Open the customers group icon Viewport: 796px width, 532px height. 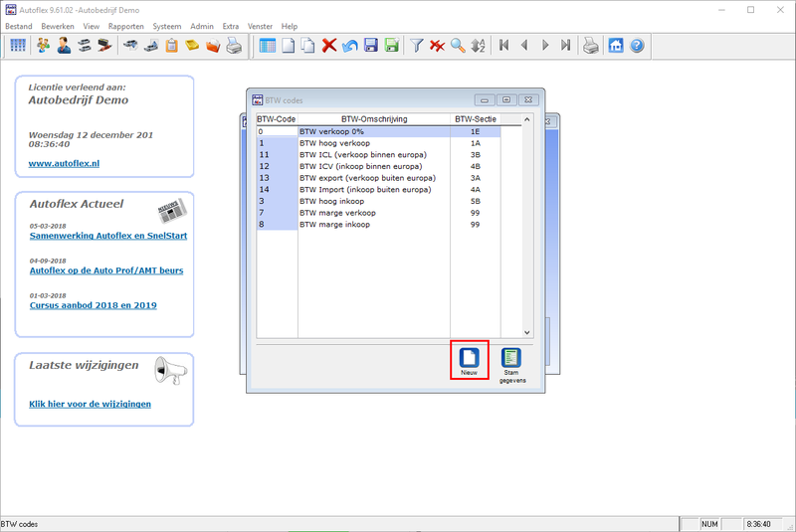pyautogui.click(x=43, y=46)
